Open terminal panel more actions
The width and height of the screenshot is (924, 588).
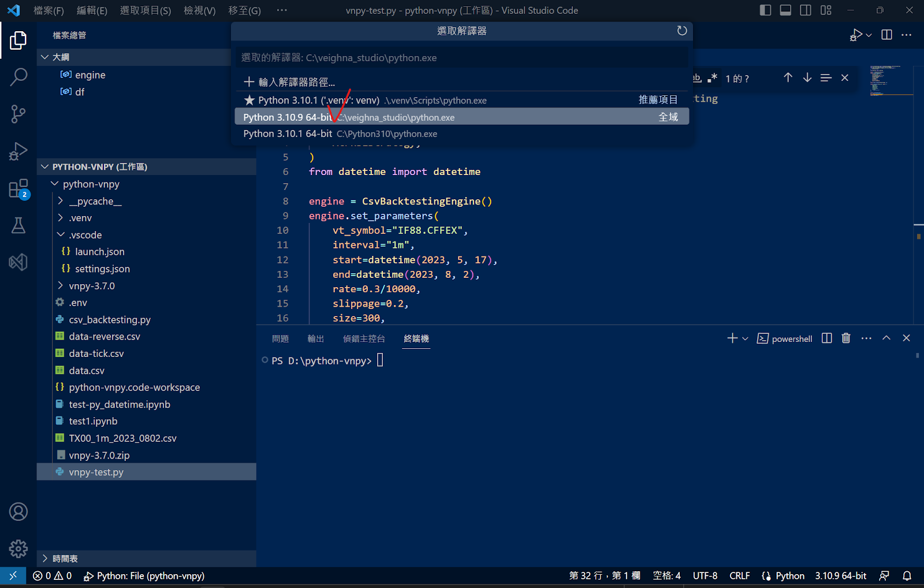pyautogui.click(x=866, y=338)
